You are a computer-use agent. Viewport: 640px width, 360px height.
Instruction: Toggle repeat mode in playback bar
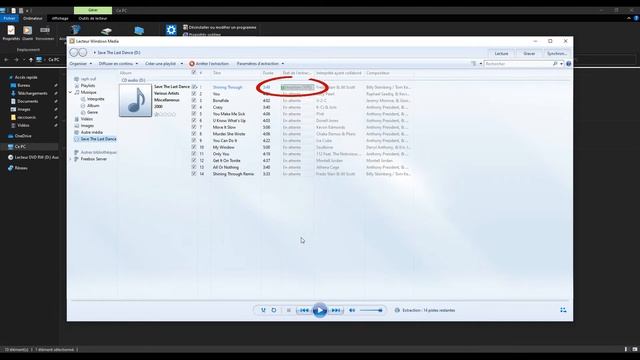pyautogui.click(x=274, y=310)
